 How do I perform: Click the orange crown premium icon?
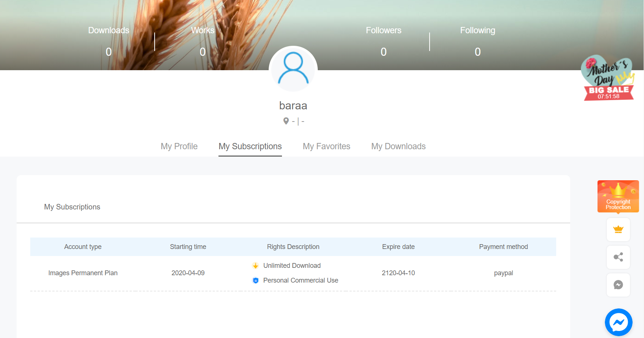618,229
